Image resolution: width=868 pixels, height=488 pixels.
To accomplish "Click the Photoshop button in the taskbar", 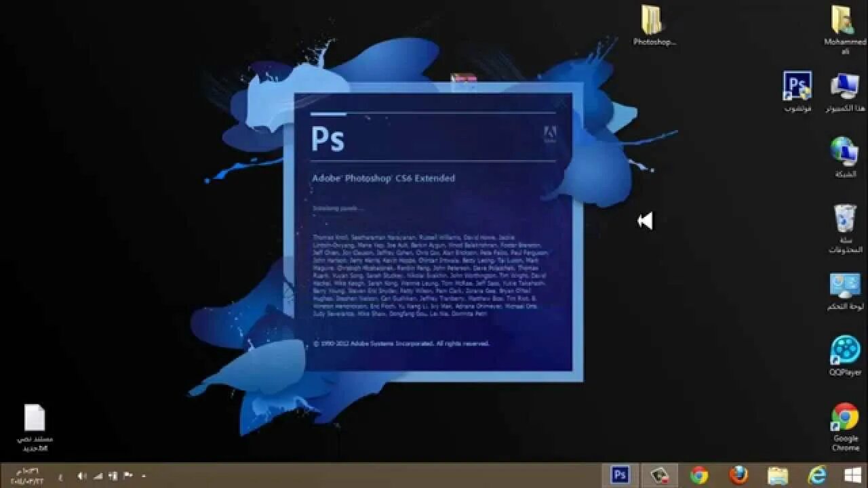I will 620,474.
